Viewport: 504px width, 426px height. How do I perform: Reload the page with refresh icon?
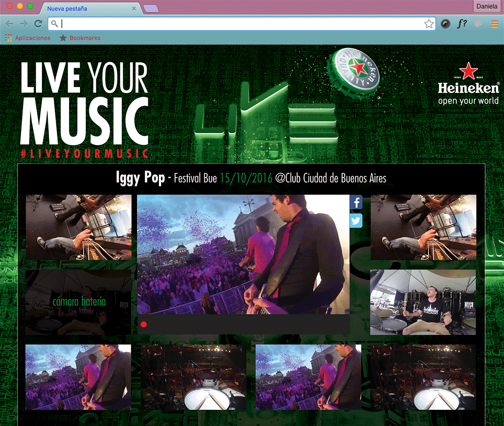point(38,24)
